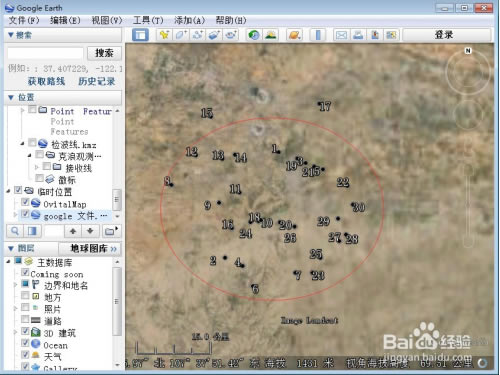The image size is (500, 375).
Task: Open the 工具(T) menu
Action: [148, 20]
